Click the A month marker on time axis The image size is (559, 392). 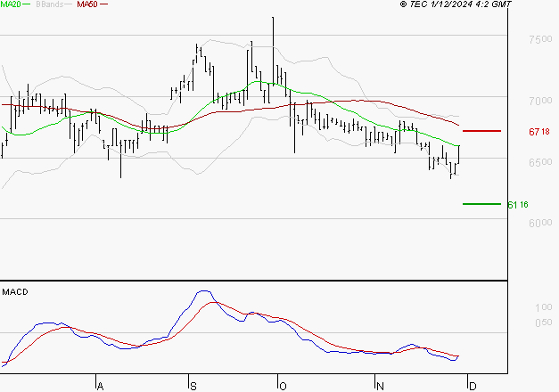click(100, 387)
